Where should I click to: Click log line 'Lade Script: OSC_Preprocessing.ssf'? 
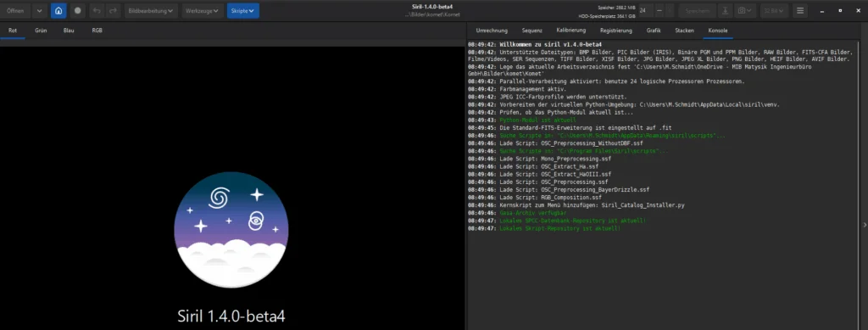tap(554, 182)
